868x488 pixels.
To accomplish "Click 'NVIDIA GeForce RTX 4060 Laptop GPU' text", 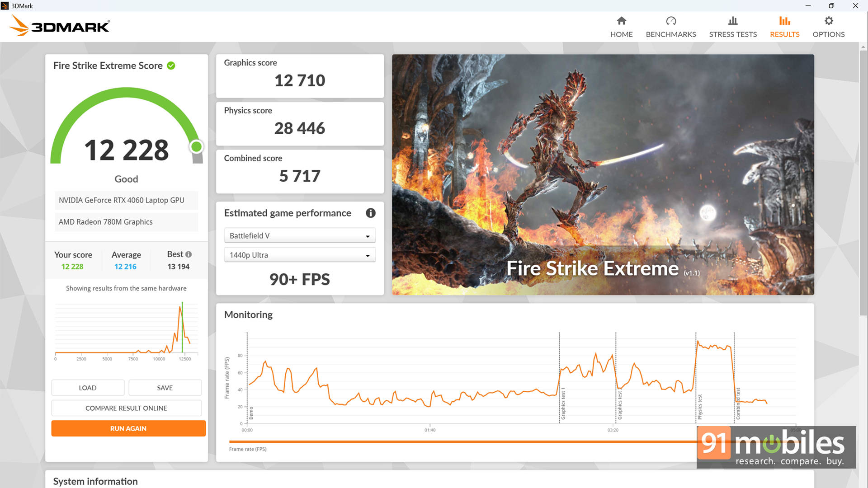I will click(x=122, y=200).
